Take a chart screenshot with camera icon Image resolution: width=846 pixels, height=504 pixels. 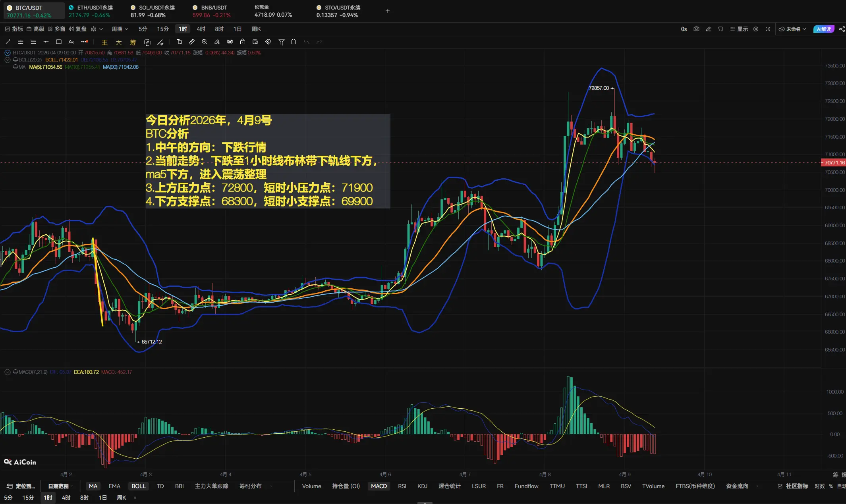pyautogui.click(x=696, y=29)
